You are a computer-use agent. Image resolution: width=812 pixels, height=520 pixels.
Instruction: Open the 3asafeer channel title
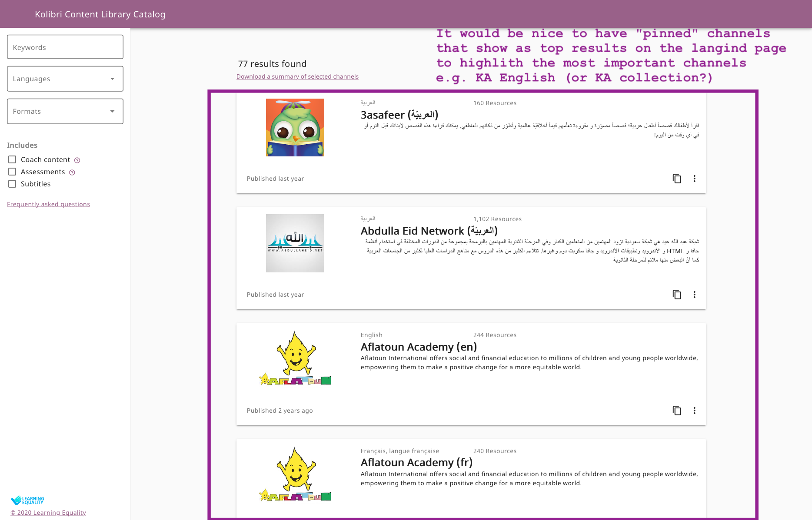(399, 115)
